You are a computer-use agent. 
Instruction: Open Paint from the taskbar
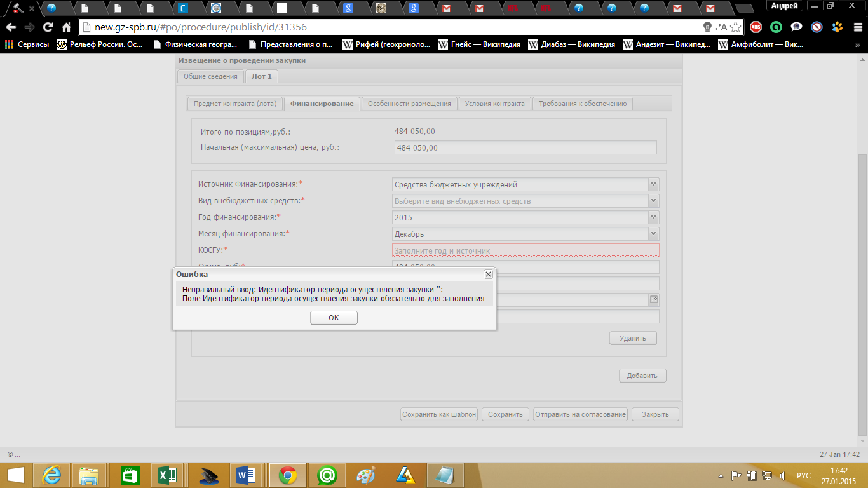pyautogui.click(x=366, y=475)
